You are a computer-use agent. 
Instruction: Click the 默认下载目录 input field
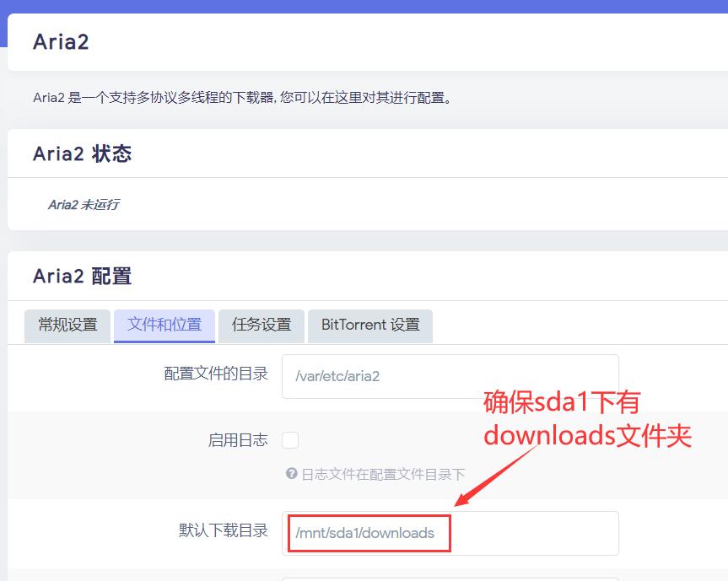click(450, 533)
